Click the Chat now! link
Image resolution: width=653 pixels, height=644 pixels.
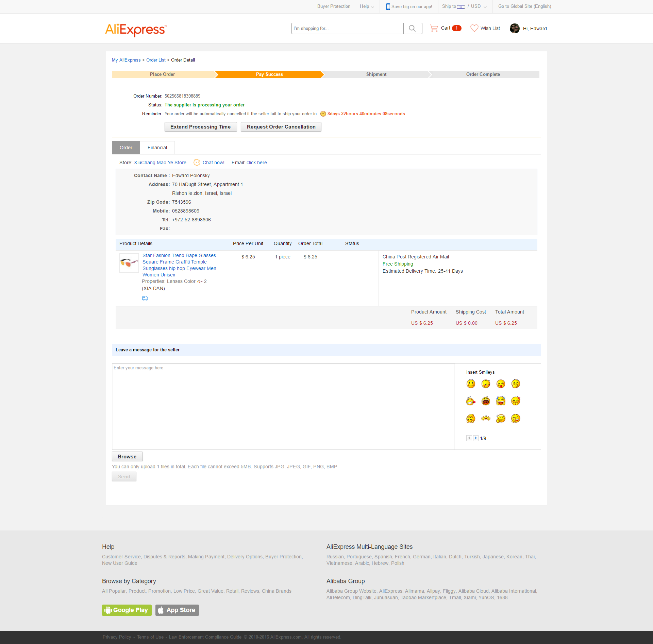(214, 163)
